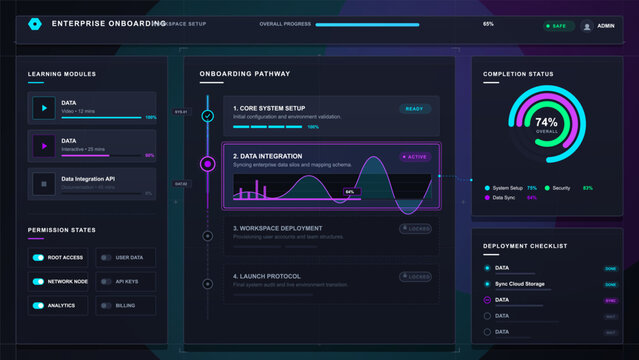The width and height of the screenshot is (639, 360).
Task: Open the "1. CORE SYSTEM SETUP" step title
Action: tap(269, 108)
